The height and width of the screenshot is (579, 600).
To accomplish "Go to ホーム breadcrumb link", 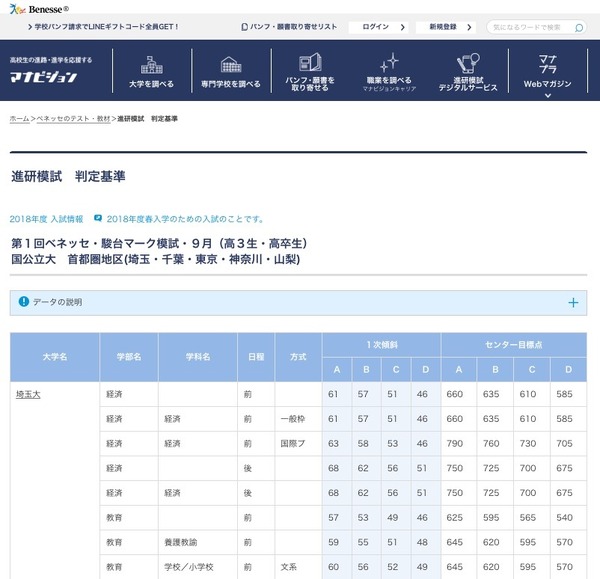I will point(19,119).
